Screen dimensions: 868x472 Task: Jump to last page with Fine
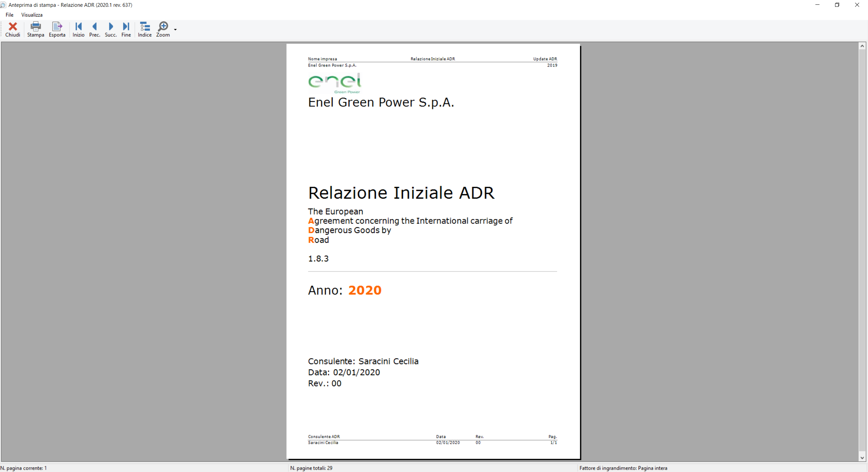tap(126, 30)
